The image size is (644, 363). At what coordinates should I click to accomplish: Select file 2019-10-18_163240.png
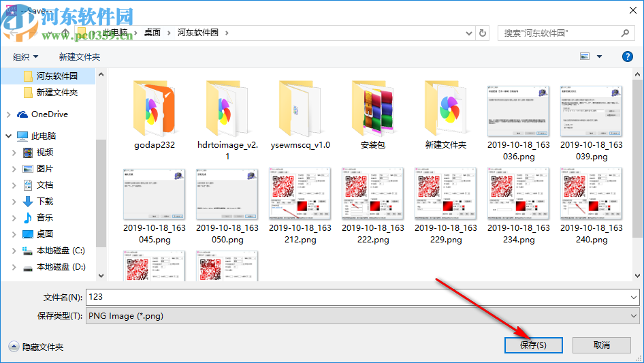point(592,206)
